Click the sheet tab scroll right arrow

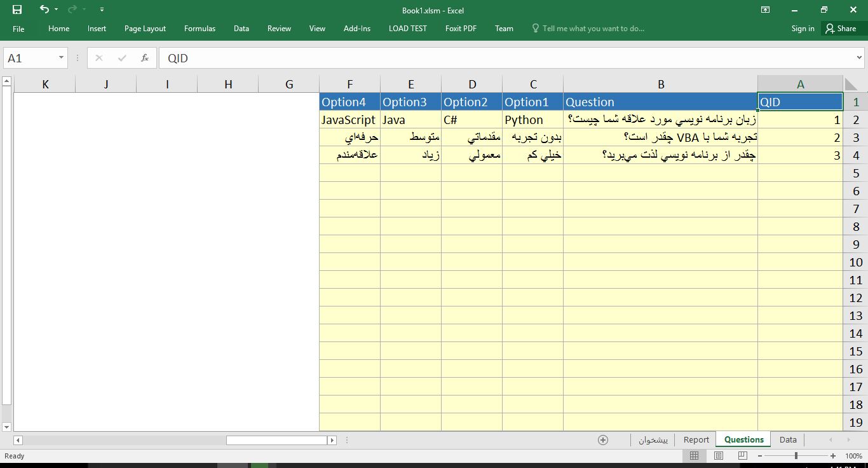coord(848,439)
